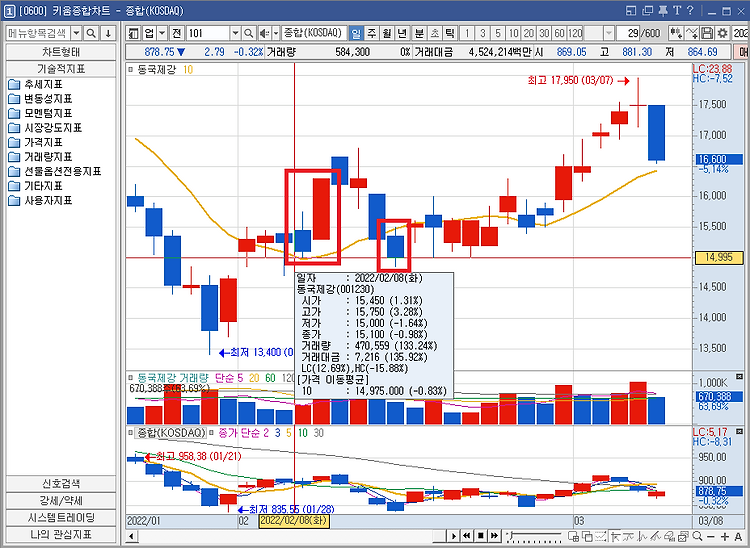
Task: Click the overlapping squares icon in bottom toolbar
Action: point(587,536)
